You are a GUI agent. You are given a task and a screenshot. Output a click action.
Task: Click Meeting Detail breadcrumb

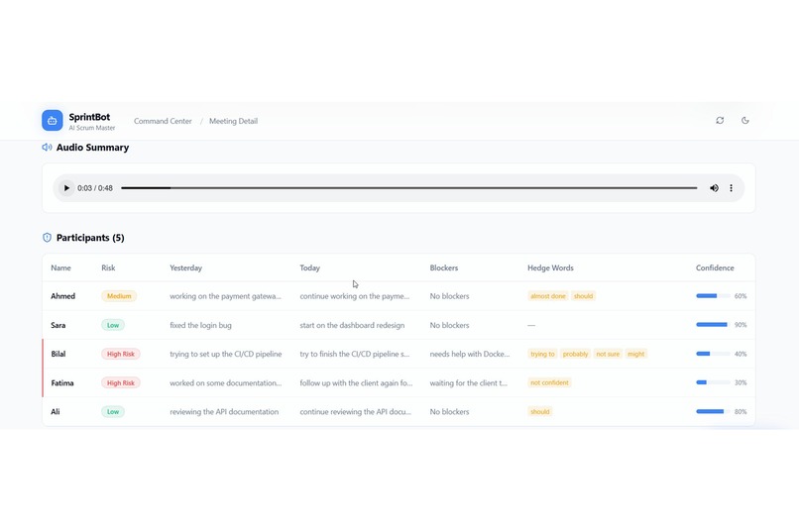point(233,121)
